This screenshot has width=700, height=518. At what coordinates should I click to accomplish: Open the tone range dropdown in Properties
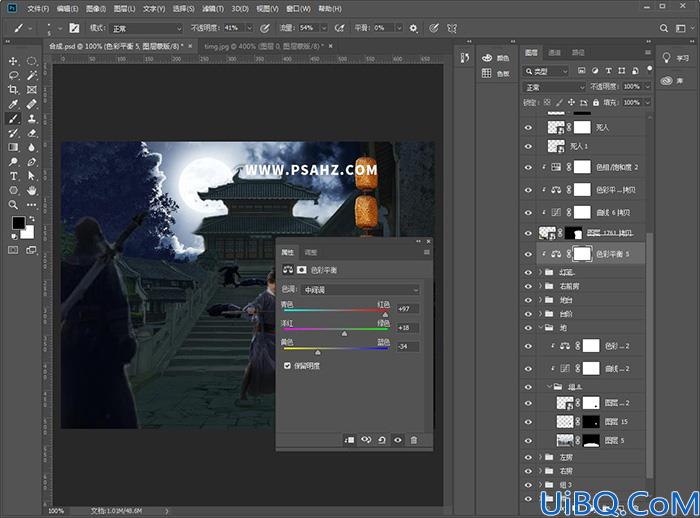[361, 290]
